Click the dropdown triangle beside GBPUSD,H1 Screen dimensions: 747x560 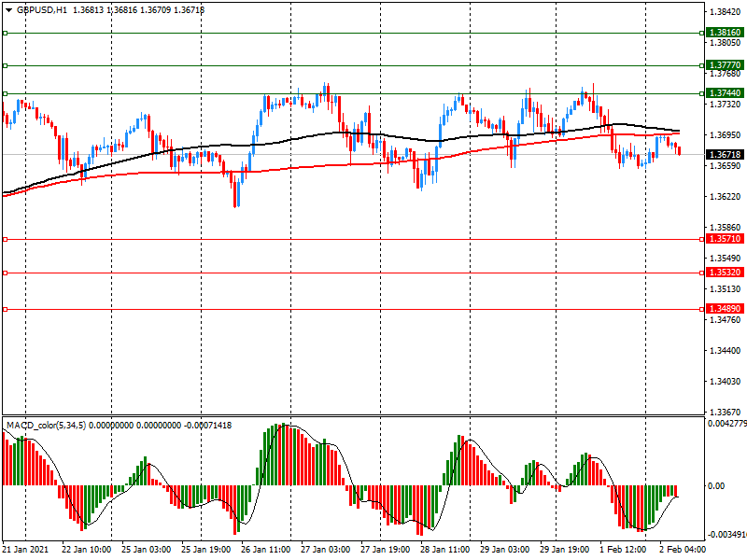tap(8, 9)
